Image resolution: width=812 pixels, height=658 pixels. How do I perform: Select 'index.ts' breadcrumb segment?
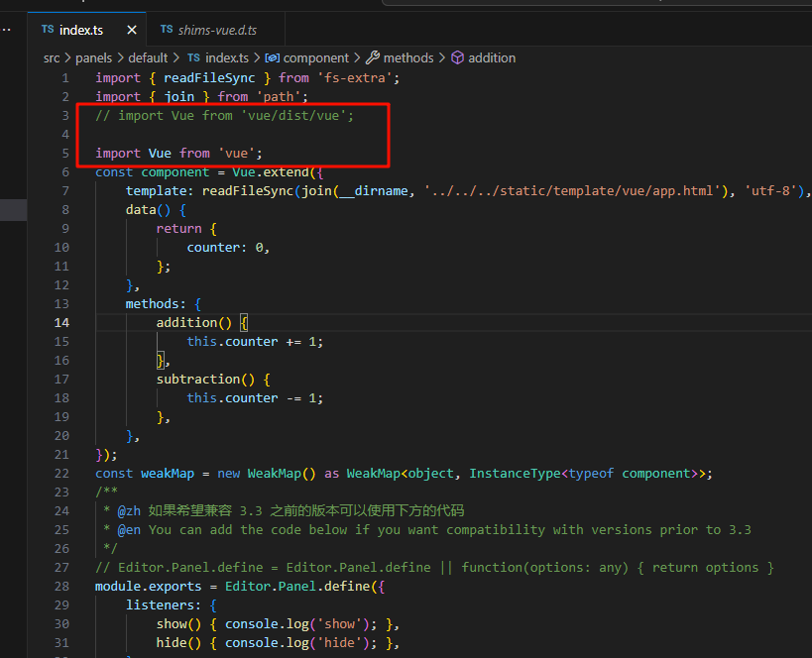(227, 58)
